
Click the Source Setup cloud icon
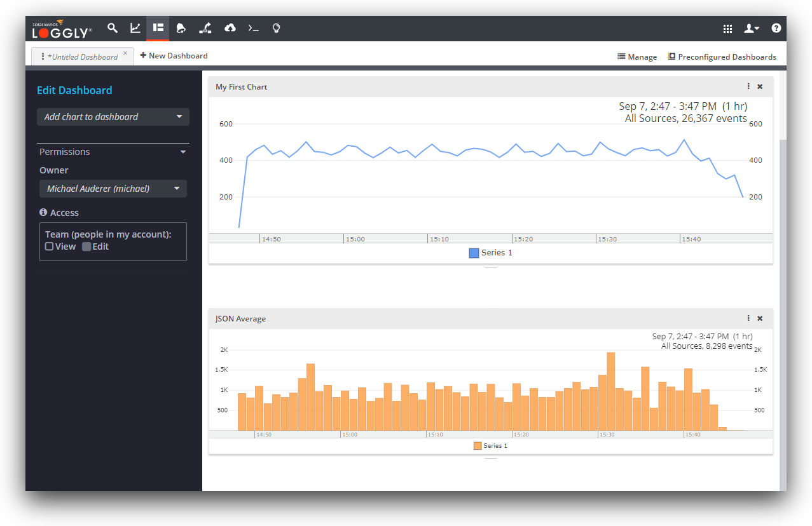pos(230,28)
